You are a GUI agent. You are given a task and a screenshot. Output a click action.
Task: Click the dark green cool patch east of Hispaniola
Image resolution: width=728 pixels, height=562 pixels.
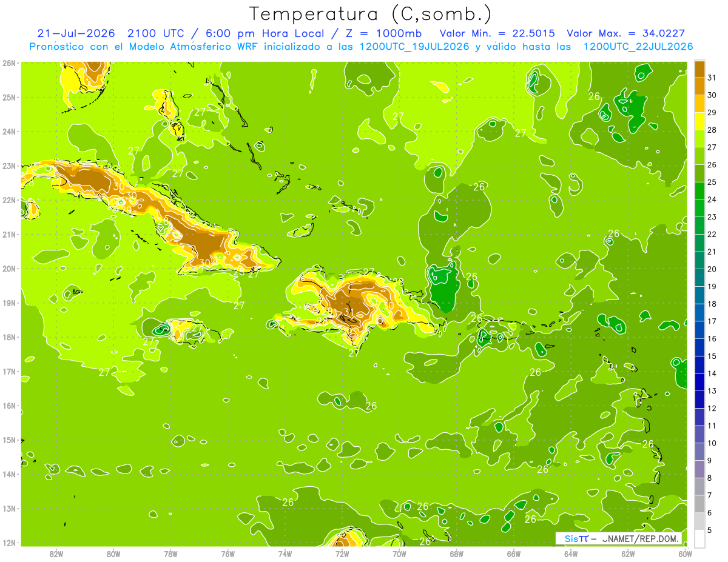point(443,288)
